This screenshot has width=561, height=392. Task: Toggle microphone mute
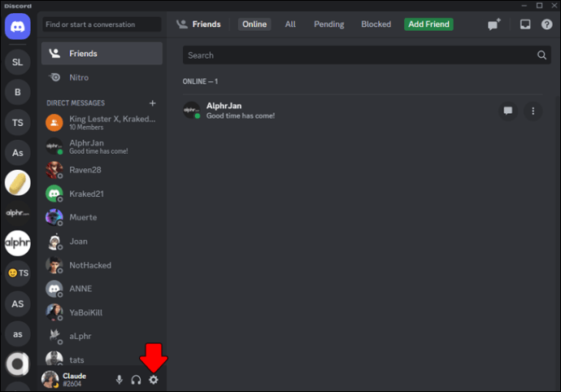pyautogui.click(x=120, y=380)
